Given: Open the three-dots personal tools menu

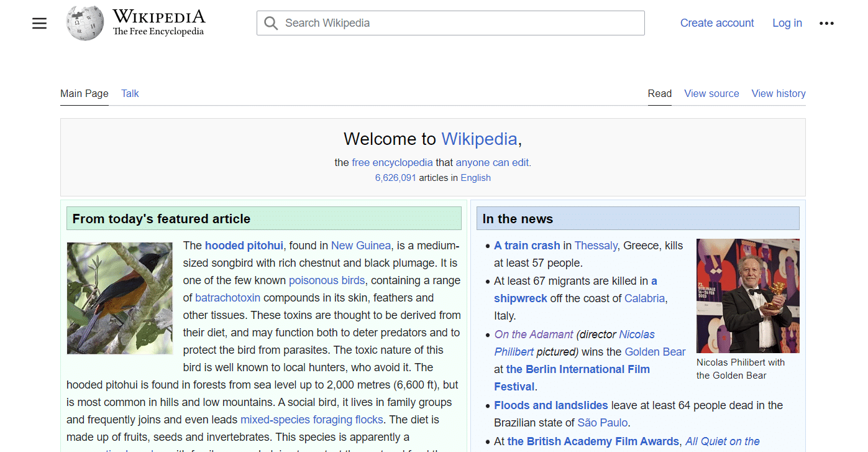Looking at the screenshot, I should [826, 24].
